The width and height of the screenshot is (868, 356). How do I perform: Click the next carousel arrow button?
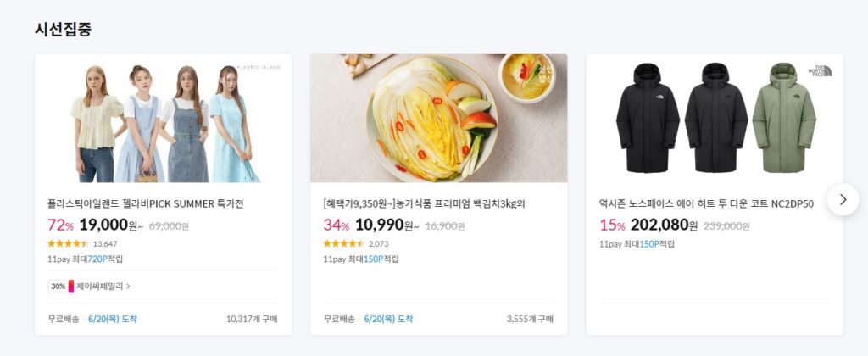tap(843, 199)
